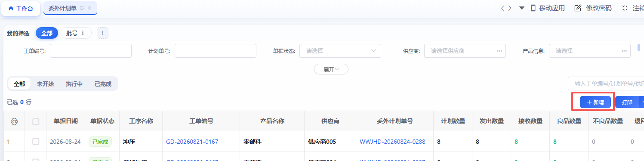
Task: Open table column settings gear
Action: (14, 121)
